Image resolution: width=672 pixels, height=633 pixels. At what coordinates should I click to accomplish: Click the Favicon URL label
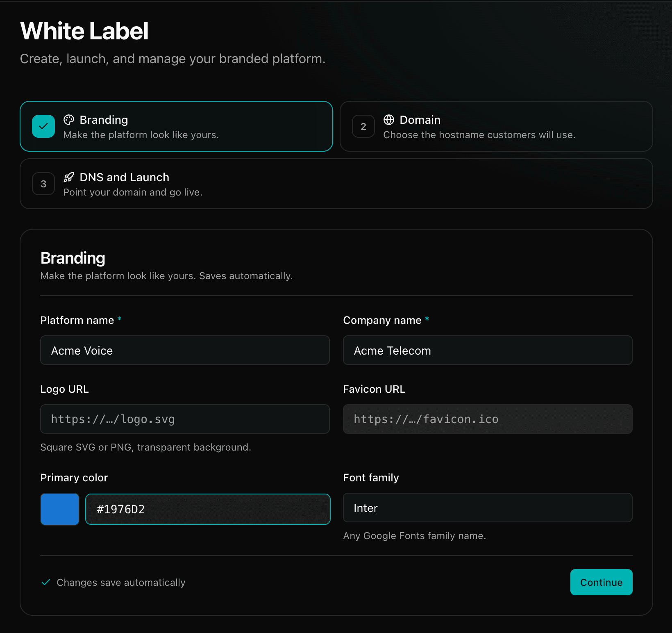pyautogui.click(x=374, y=389)
